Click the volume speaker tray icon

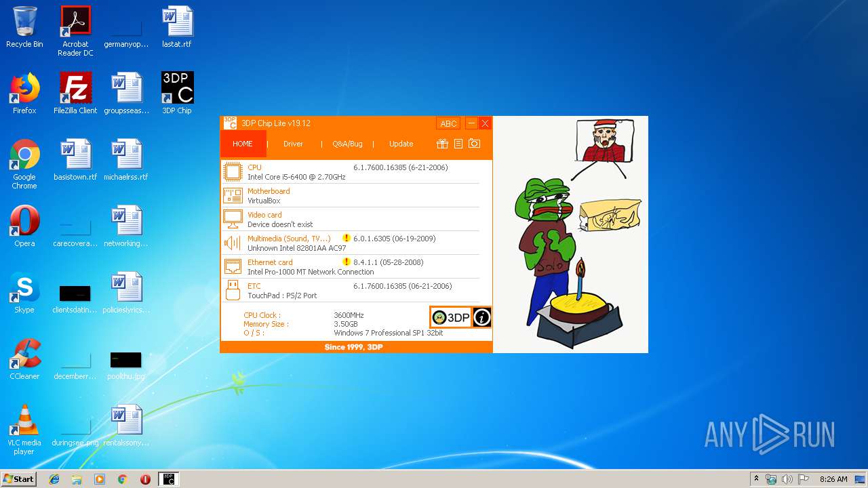pyautogui.click(x=787, y=479)
